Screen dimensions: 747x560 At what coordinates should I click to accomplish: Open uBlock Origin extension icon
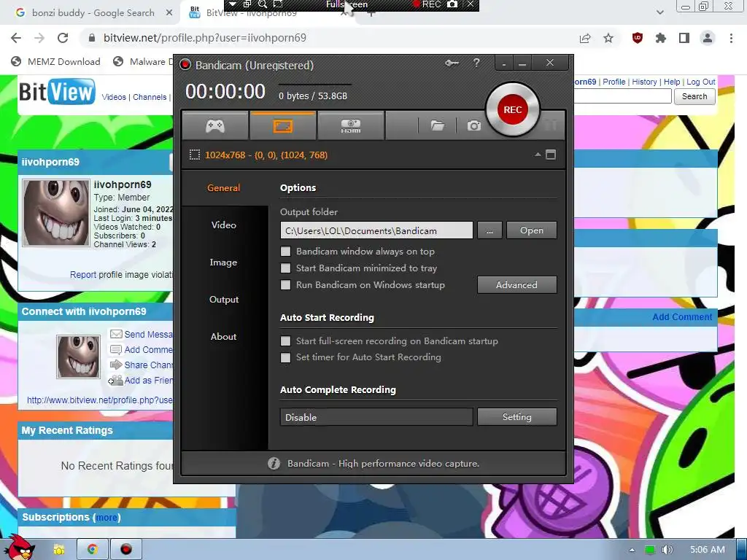pyautogui.click(x=637, y=38)
